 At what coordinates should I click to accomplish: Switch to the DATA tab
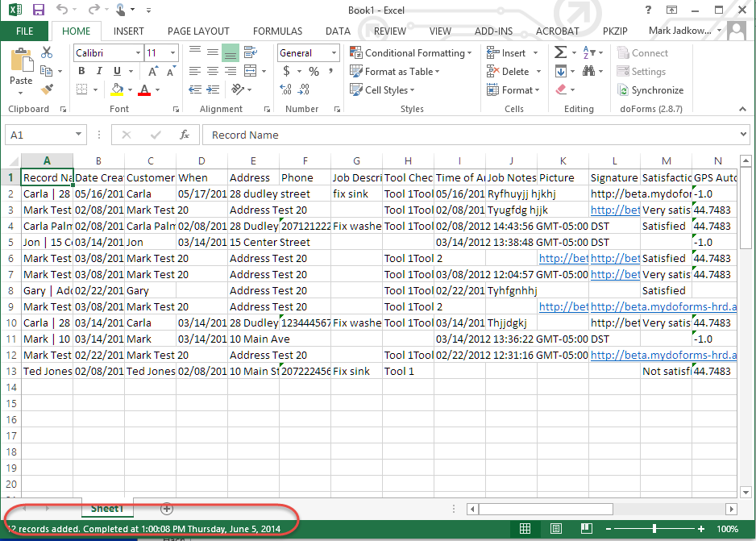click(x=338, y=31)
